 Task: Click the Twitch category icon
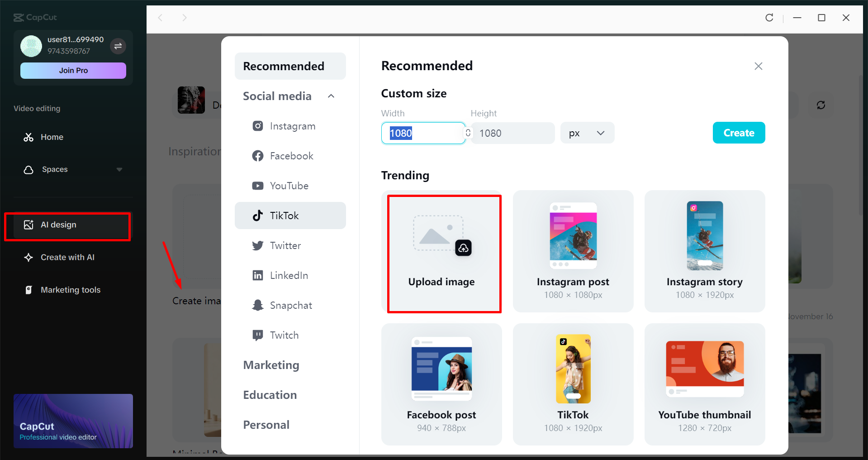tap(257, 335)
